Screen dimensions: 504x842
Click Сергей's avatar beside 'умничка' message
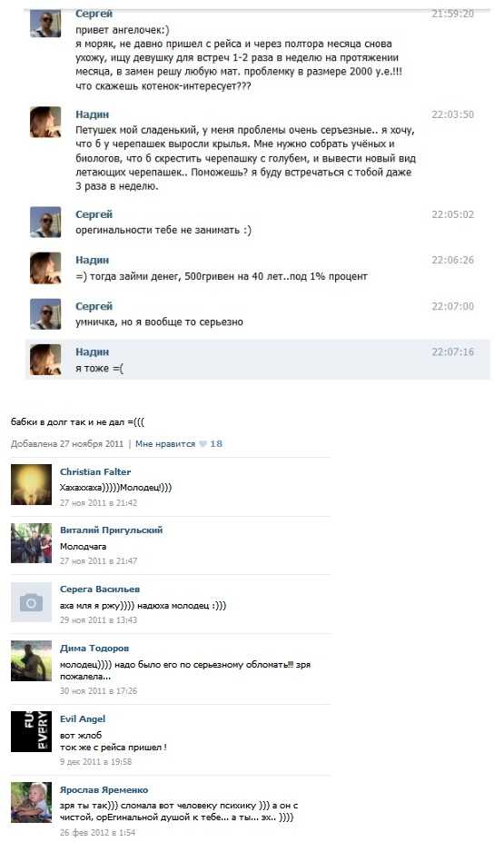pos(45,313)
